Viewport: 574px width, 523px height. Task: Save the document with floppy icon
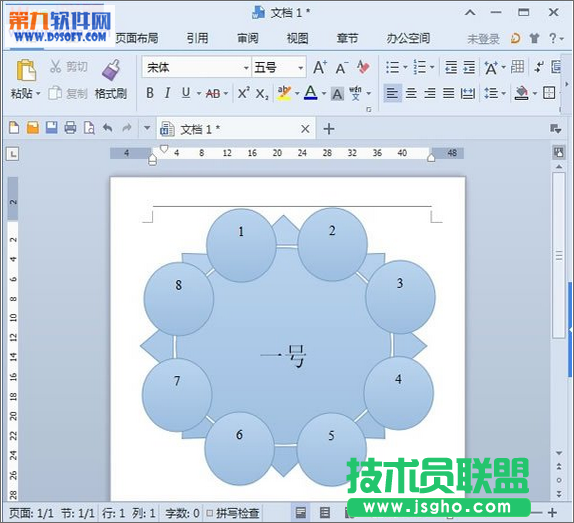point(52,128)
